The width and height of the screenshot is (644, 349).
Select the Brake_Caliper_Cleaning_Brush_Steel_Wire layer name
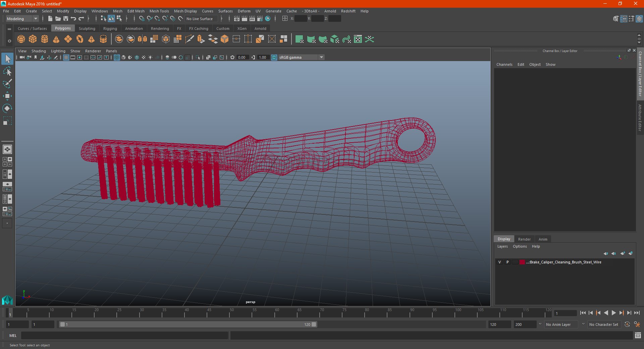(x=564, y=262)
